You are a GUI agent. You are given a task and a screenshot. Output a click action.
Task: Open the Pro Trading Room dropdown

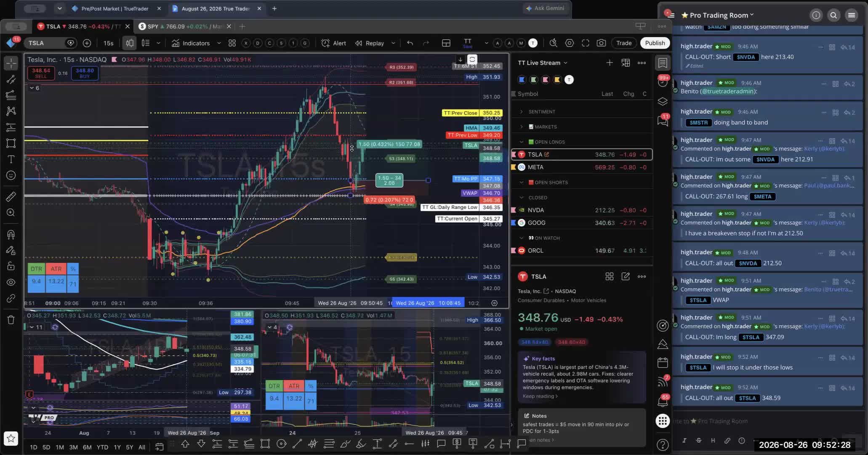tap(717, 15)
